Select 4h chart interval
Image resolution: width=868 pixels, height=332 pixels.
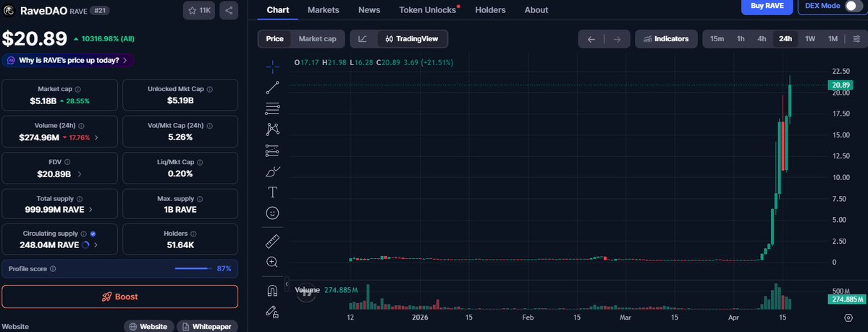(762, 39)
